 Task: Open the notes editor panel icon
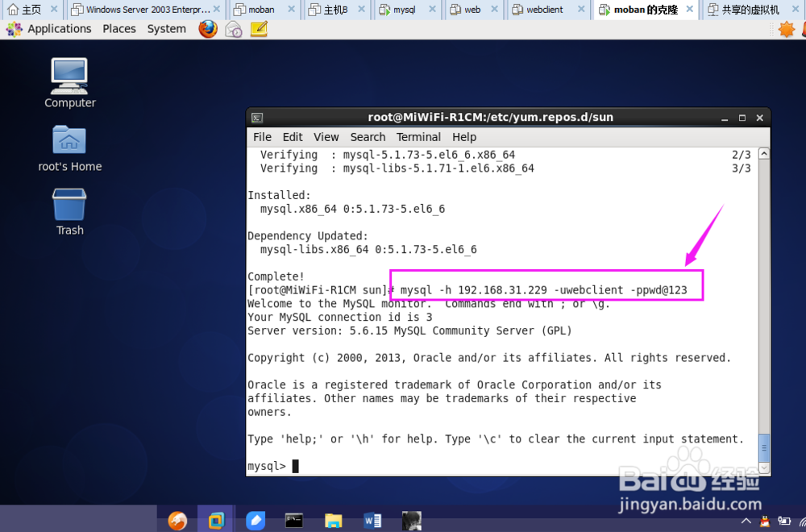coord(259,29)
